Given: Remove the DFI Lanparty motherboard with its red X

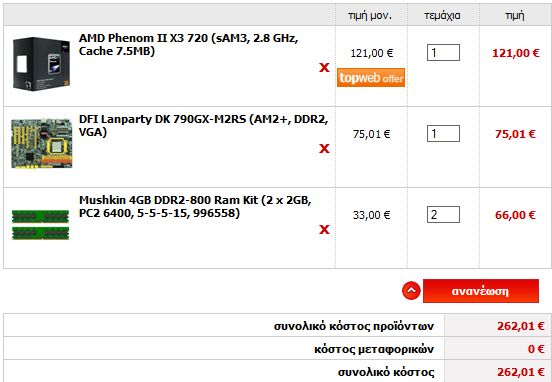Looking at the screenshot, I should point(324,149).
